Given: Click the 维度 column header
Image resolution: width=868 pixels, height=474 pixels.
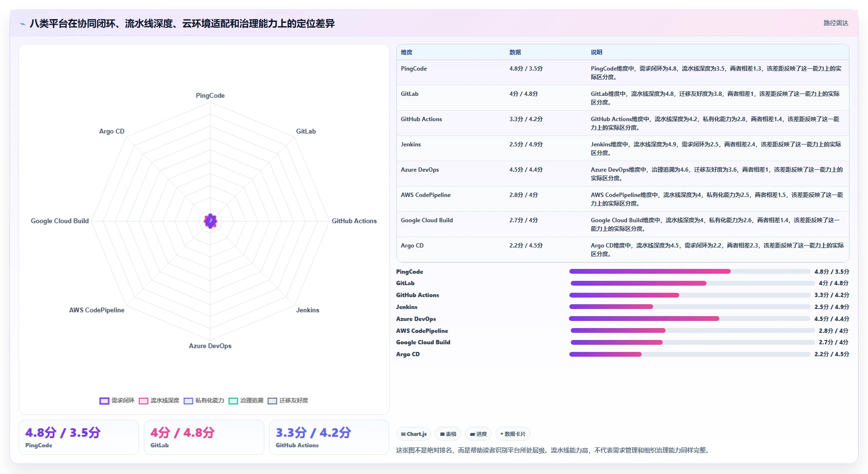Looking at the screenshot, I should [406, 52].
